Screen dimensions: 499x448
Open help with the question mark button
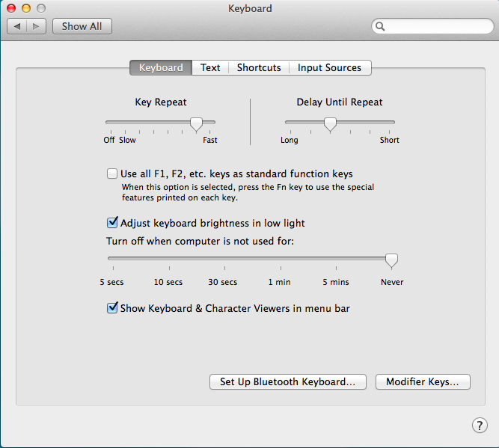click(480, 425)
